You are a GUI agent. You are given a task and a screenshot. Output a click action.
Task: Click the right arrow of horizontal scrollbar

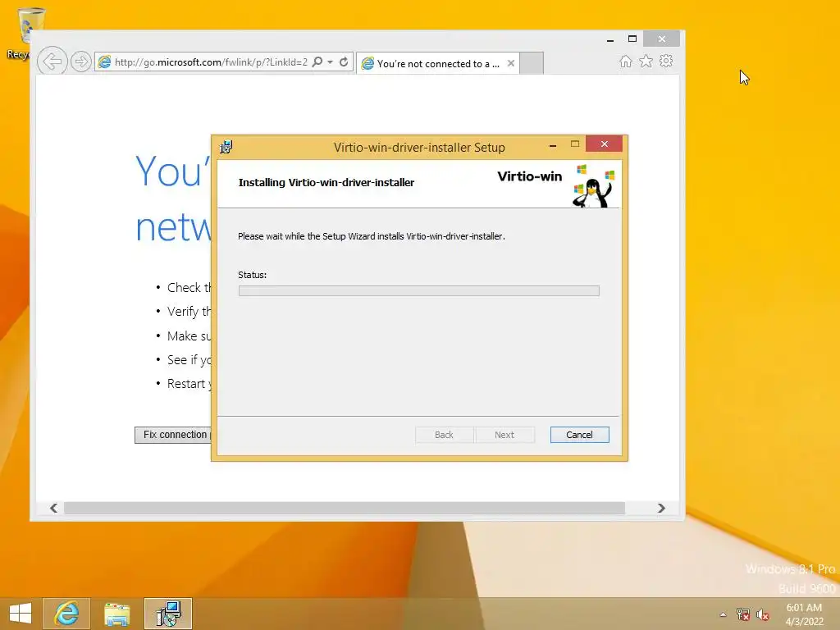[661, 508]
